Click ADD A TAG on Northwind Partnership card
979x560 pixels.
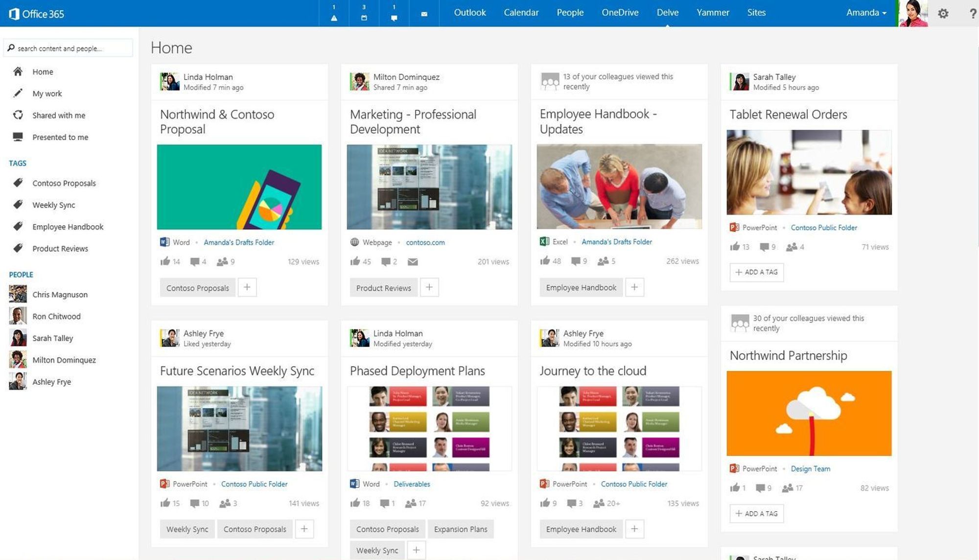[756, 513]
